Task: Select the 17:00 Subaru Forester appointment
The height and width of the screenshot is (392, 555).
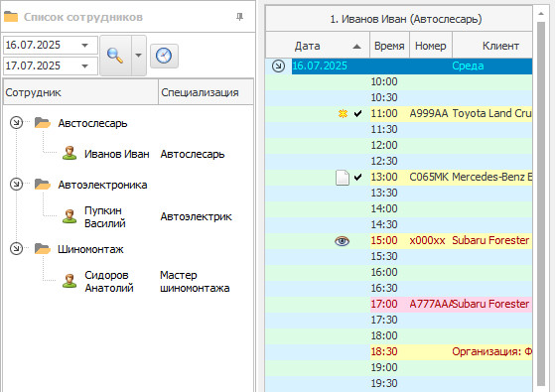Action: click(452, 304)
